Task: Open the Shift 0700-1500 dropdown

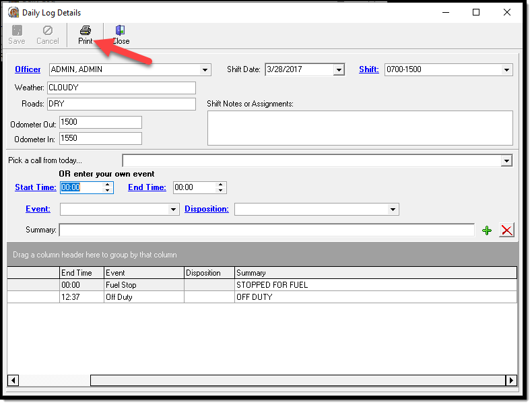Action: point(506,69)
